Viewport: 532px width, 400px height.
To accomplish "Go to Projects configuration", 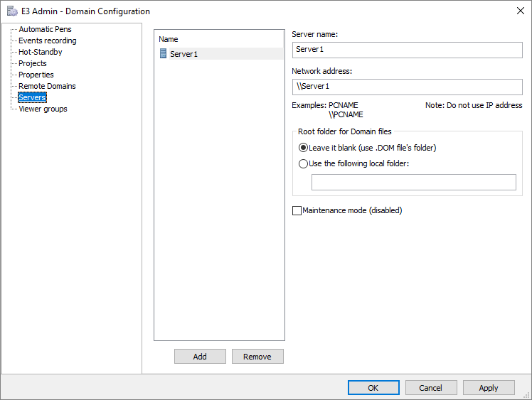I will point(33,63).
